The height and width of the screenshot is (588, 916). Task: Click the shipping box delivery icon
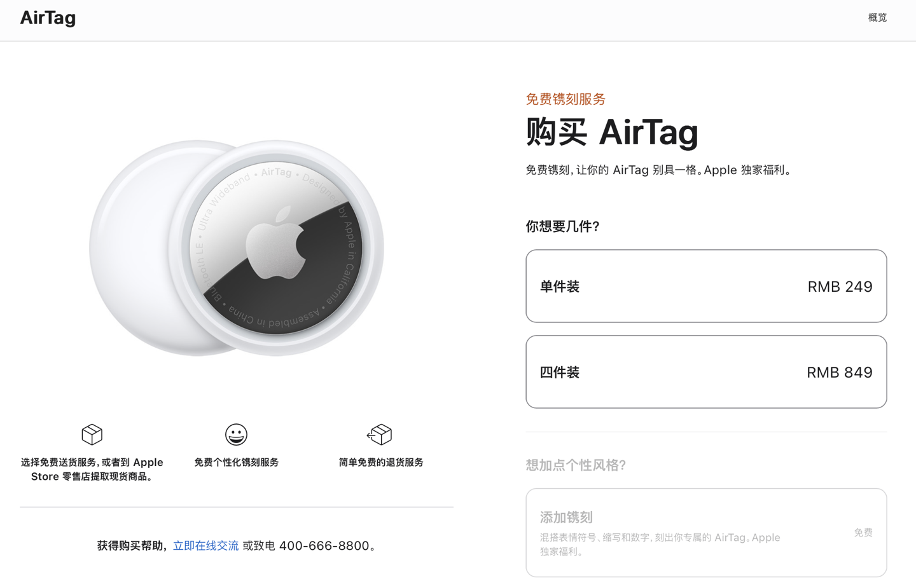tap(92, 435)
